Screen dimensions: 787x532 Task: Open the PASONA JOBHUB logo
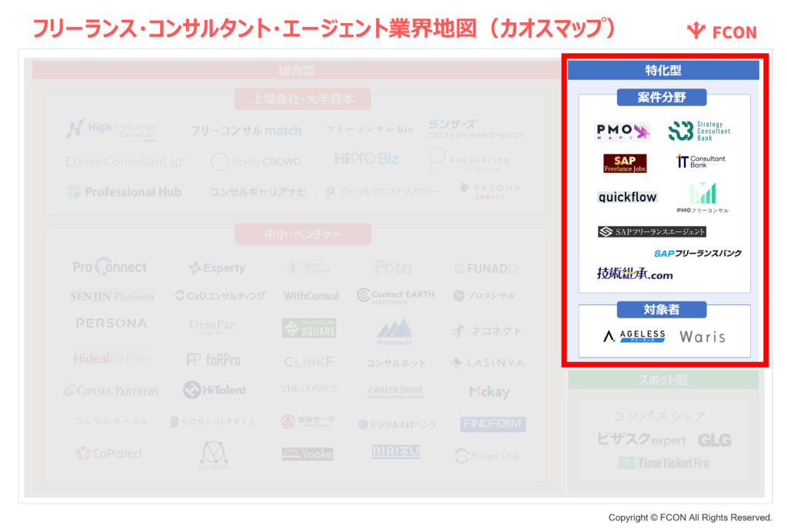490,191
